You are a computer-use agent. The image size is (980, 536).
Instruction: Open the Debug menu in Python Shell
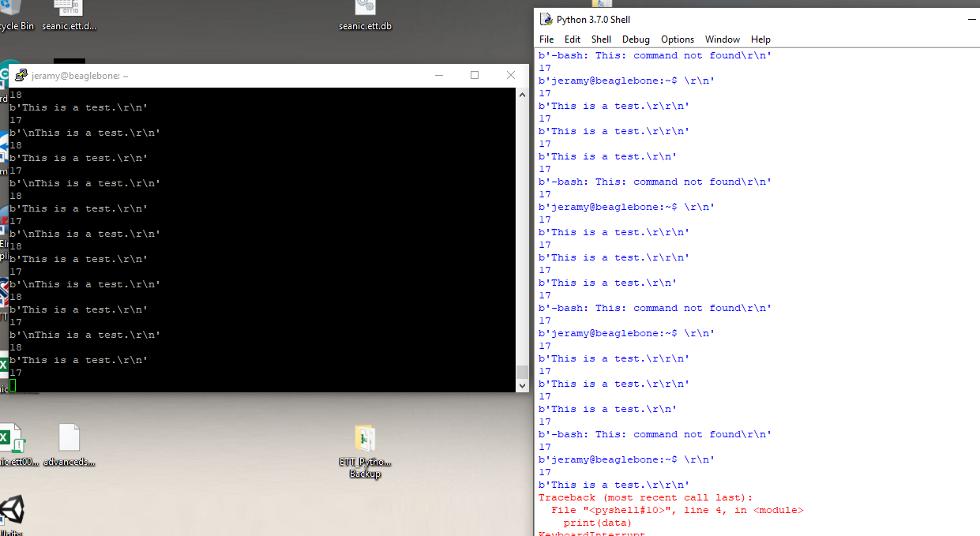(636, 39)
